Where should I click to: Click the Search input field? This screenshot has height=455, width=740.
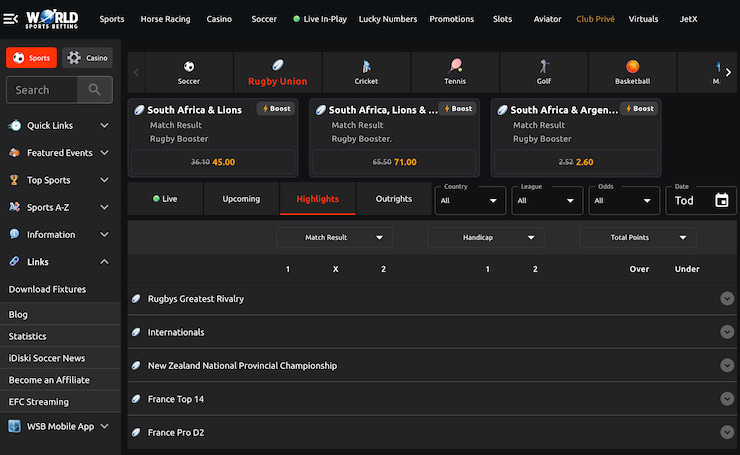(42, 90)
